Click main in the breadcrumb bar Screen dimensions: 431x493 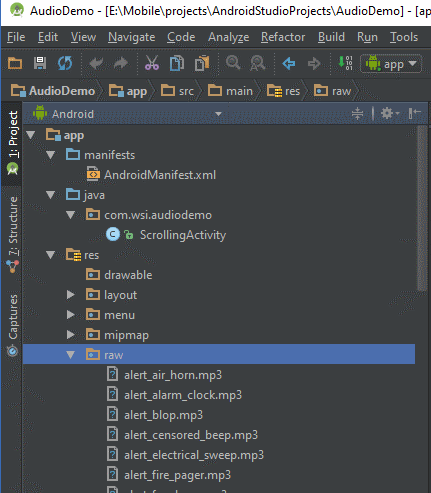coord(230,91)
